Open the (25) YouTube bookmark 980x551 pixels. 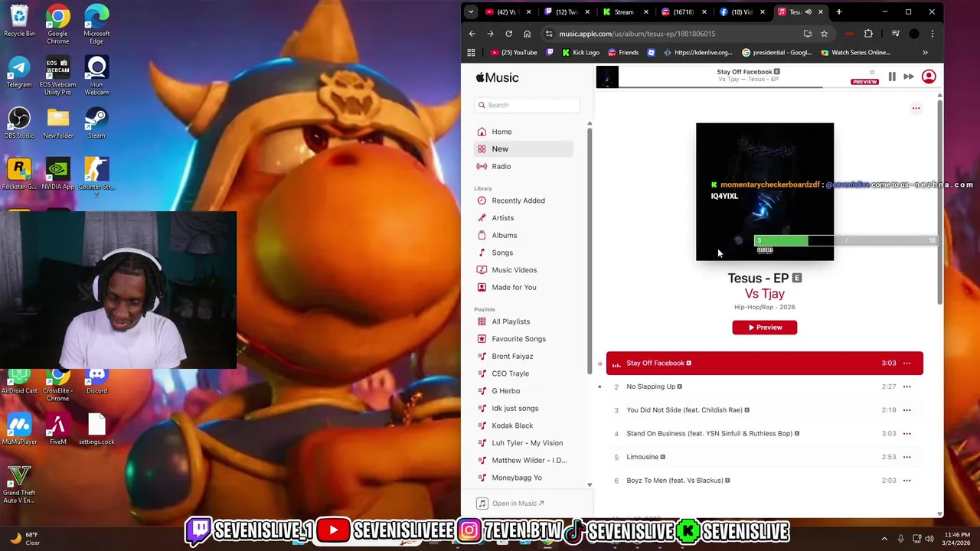point(514,53)
